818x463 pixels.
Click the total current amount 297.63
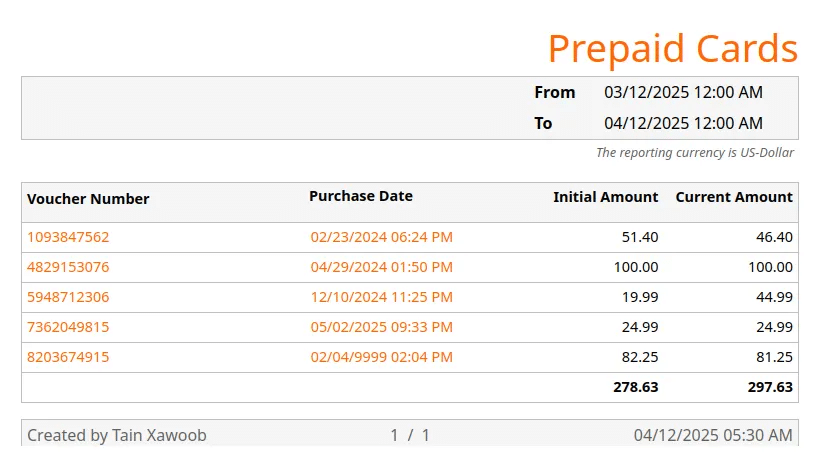(769, 386)
